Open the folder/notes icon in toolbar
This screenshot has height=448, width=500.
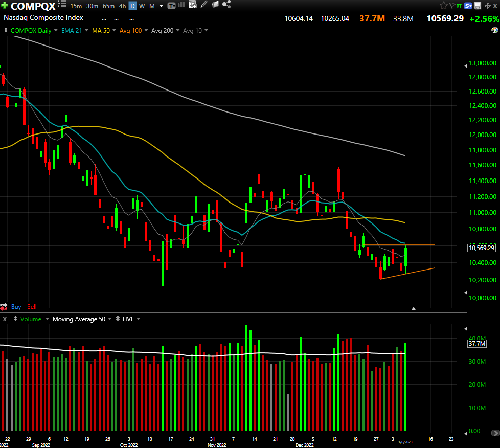pos(215,4)
